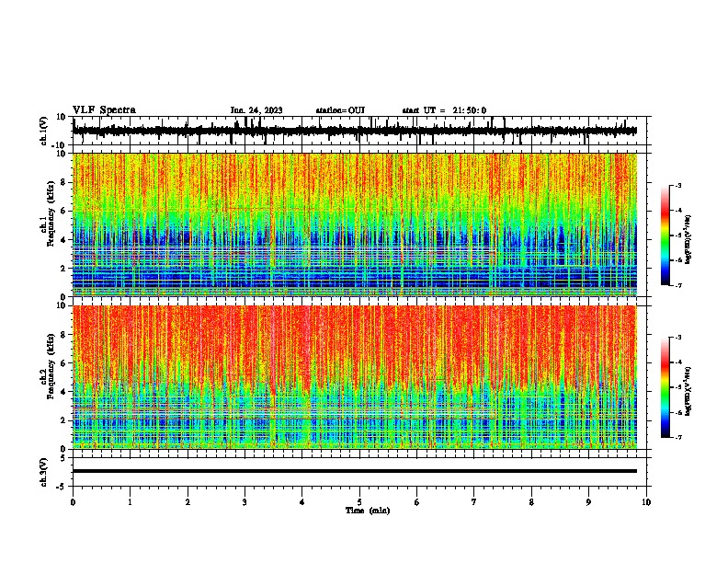The width and height of the screenshot is (728, 563).
Task: Click the 'start UT = 21:50: 0' label
Action: 444,110
